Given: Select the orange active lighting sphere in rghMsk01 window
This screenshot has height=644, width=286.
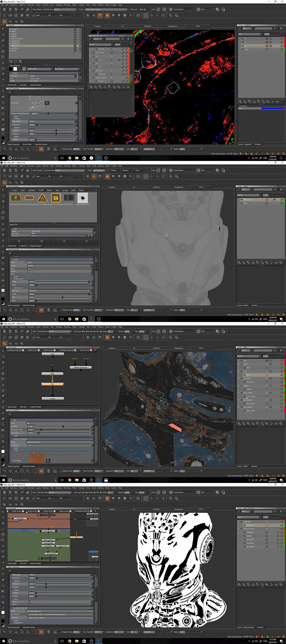Looking at the screenshot, I should pos(107,15).
